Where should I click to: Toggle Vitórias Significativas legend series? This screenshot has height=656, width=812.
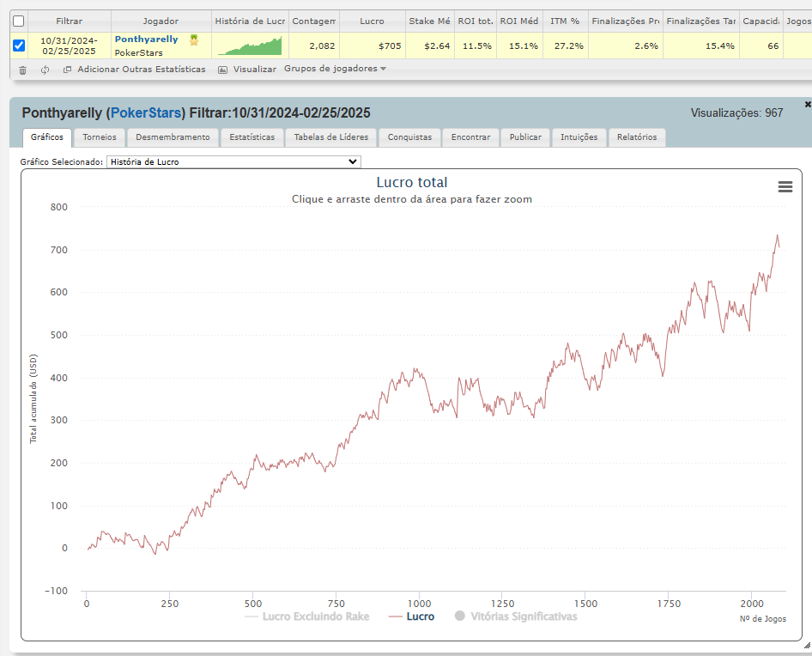point(516,617)
